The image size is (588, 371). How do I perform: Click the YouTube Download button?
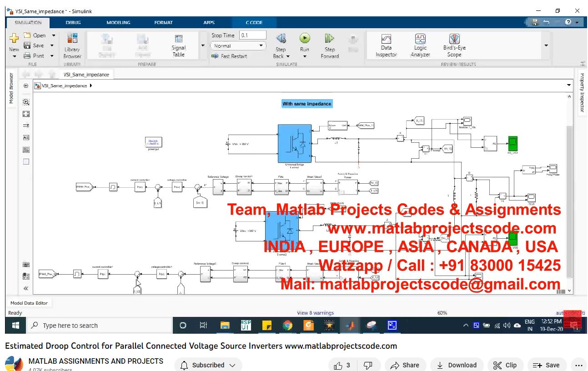(x=457, y=365)
